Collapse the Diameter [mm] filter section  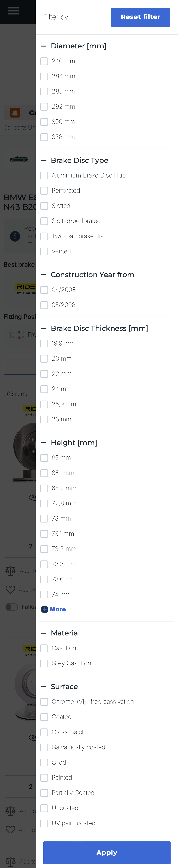click(x=44, y=46)
